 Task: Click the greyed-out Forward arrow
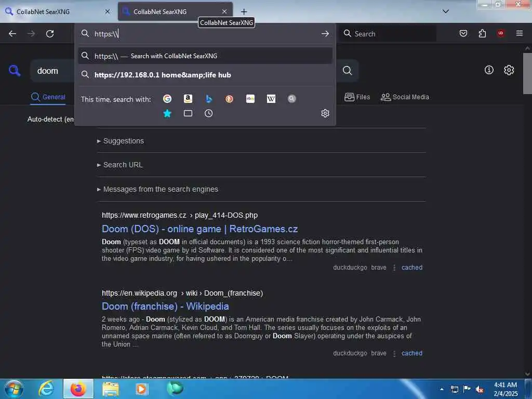point(31,34)
